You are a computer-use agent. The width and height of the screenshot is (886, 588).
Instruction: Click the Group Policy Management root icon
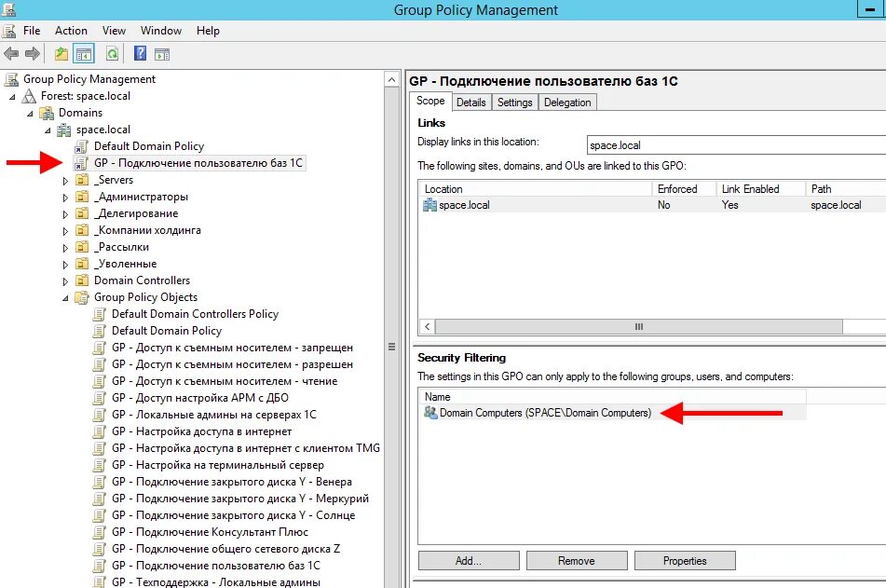pos(11,80)
